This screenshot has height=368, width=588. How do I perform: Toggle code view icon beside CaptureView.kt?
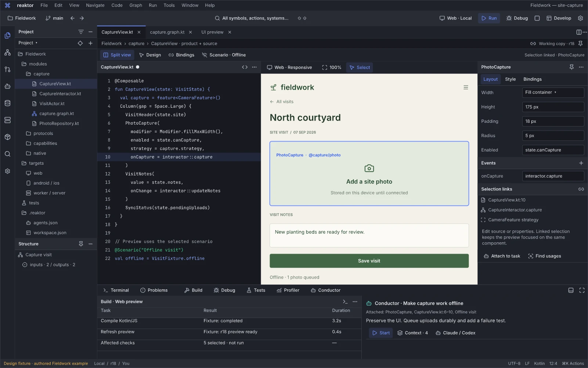[x=245, y=67]
